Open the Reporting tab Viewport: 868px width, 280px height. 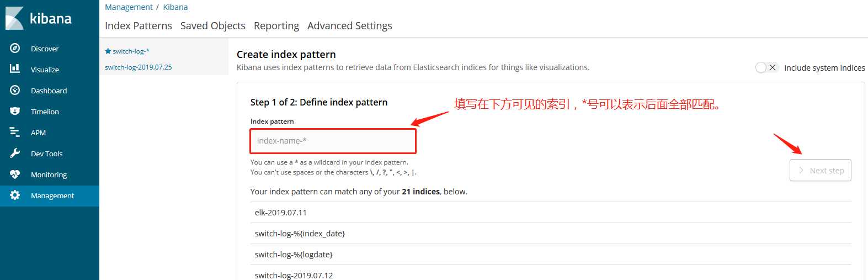click(x=276, y=25)
